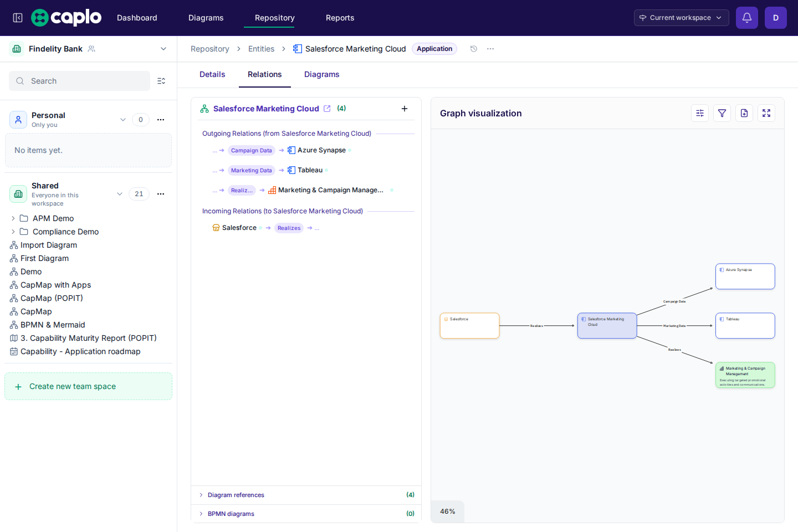This screenshot has width=798, height=532.
Task: Open First Diagram item
Action: click(44, 258)
